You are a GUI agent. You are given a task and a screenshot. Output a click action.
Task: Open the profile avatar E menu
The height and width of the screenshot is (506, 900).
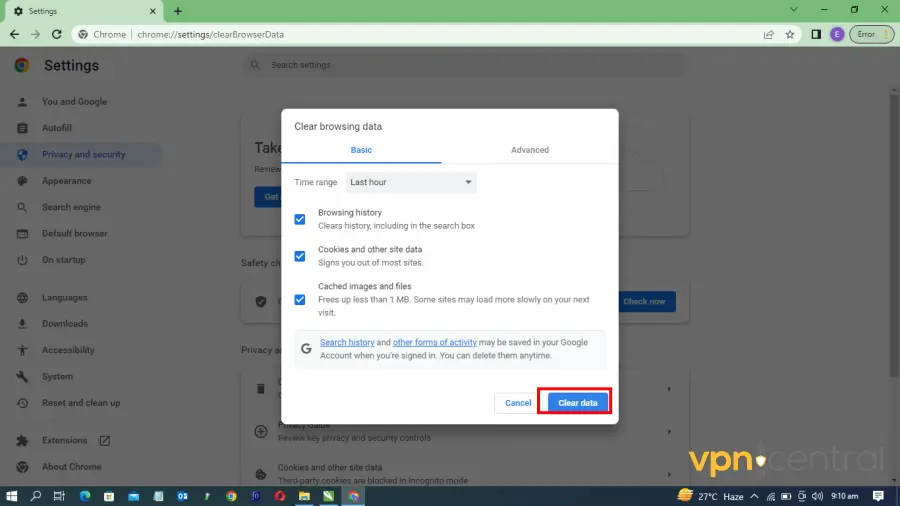(837, 34)
